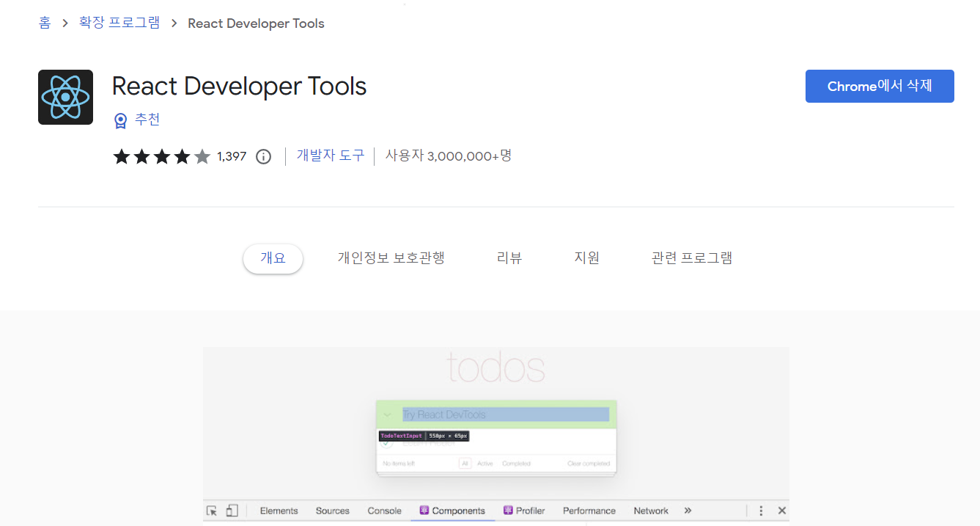The width and height of the screenshot is (980, 526).
Task: Click the React Developer Tools title text
Action: pyautogui.click(x=239, y=87)
